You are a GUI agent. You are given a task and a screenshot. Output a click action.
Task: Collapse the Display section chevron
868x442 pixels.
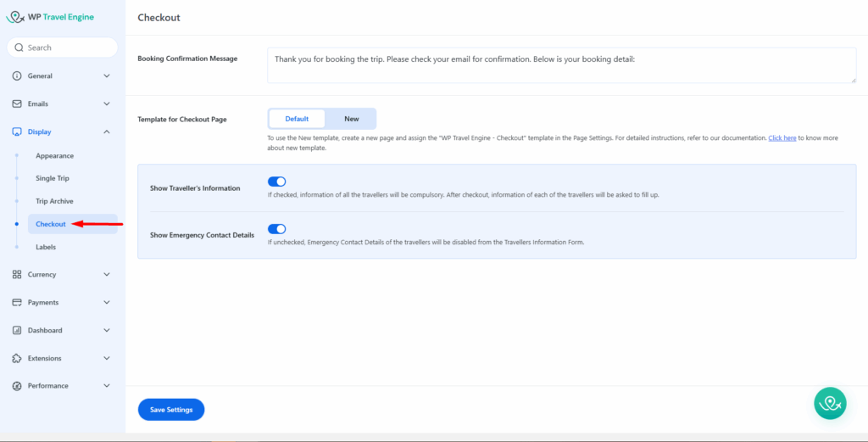pos(107,132)
